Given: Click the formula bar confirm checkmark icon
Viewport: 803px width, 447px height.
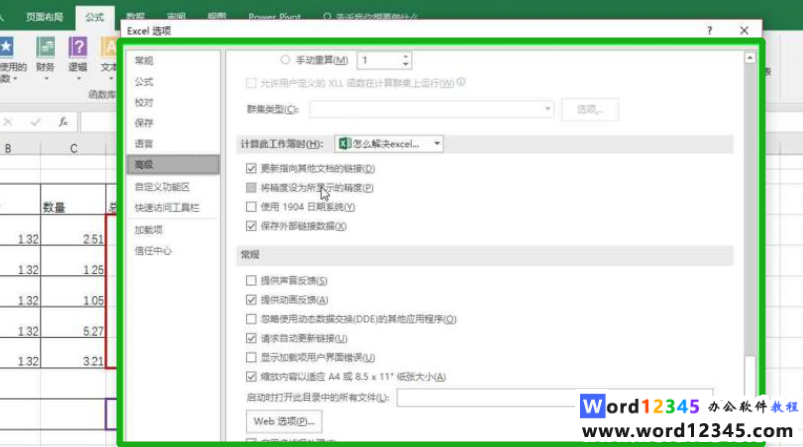Looking at the screenshot, I should (35, 122).
